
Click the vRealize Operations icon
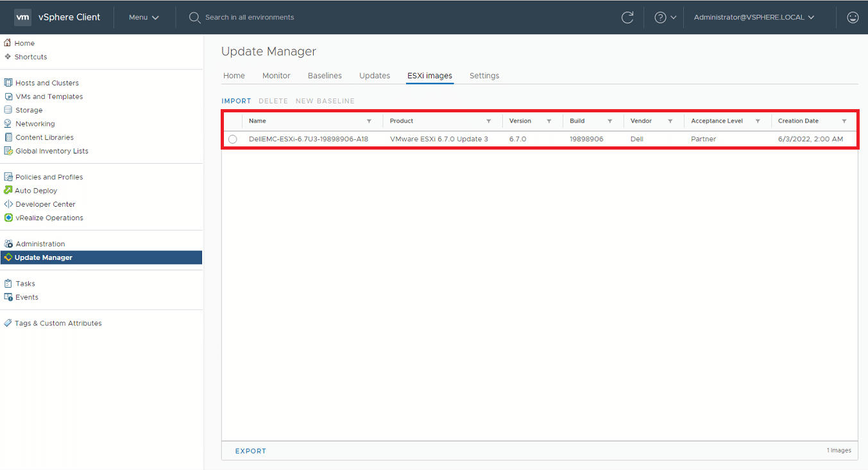(x=8, y=218)
